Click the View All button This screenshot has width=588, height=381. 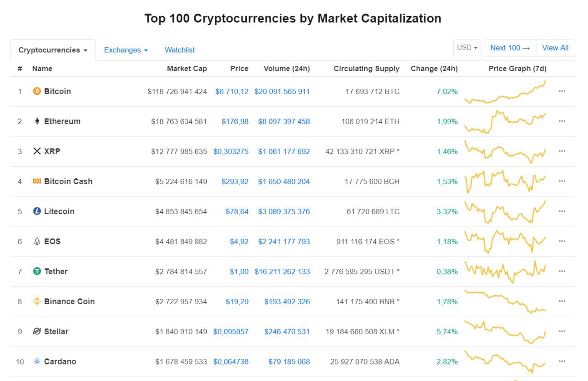click(x=555, y=48)
